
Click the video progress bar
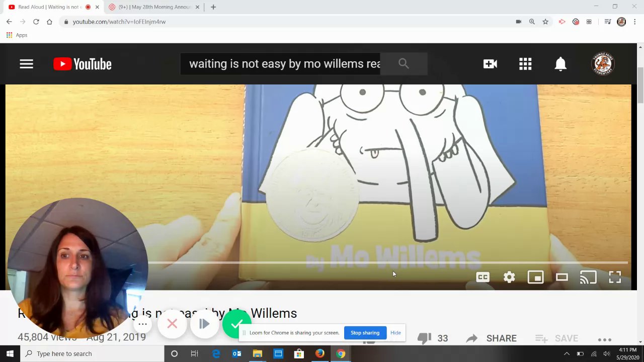pos(387,262)
